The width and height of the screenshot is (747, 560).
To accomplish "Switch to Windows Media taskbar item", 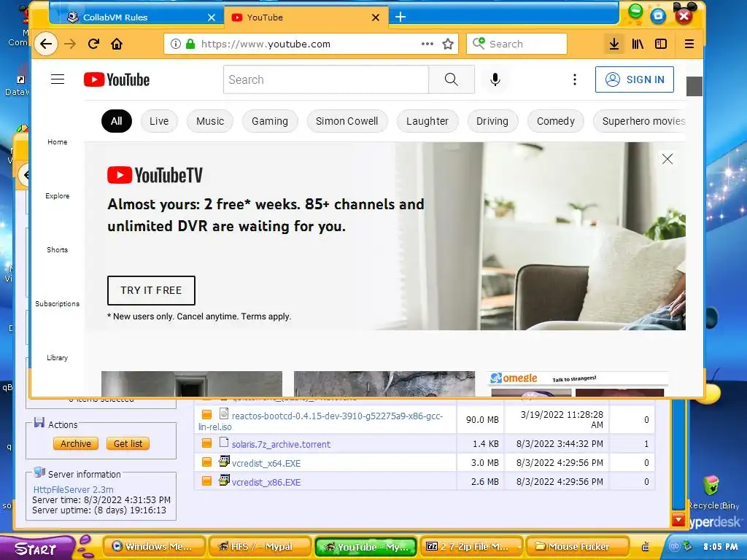I will click(154, 547).
